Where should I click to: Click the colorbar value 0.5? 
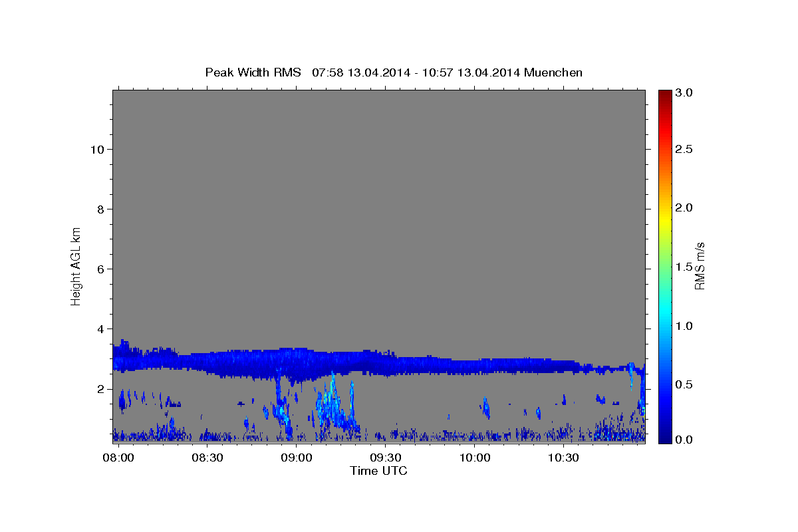(x=684, y=384)
